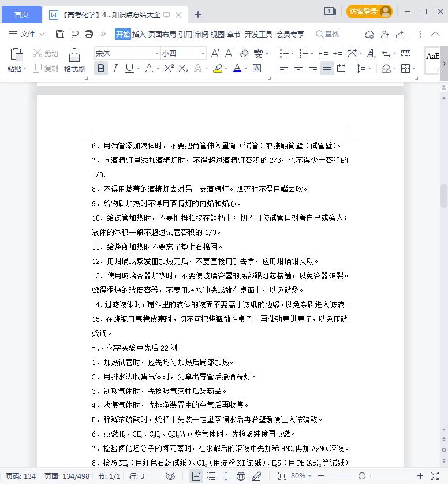Open the zoom percentage 80% dropdown
This screenshot has height=484, width=448.
click(309, 476)
